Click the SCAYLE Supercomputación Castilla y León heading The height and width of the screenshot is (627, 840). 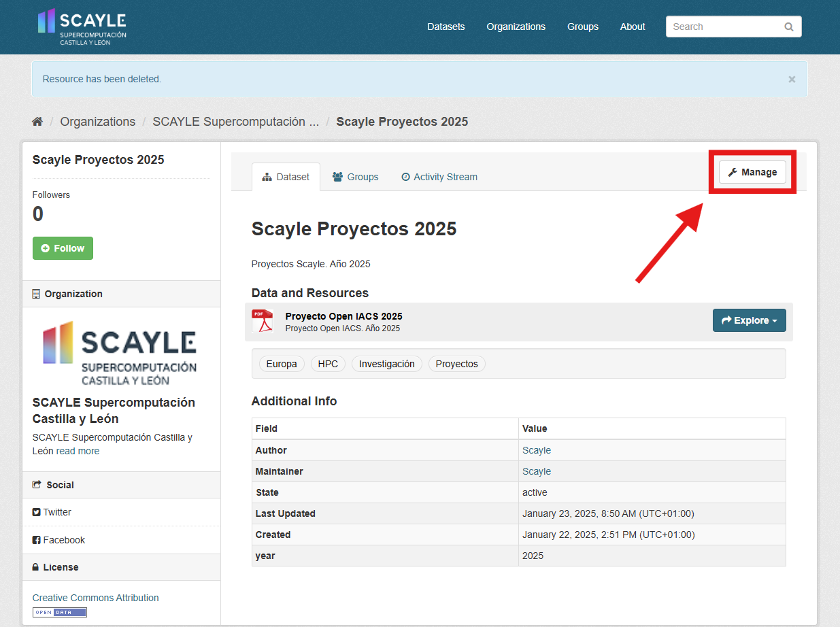pyautogui.click(x=114, y=411)
